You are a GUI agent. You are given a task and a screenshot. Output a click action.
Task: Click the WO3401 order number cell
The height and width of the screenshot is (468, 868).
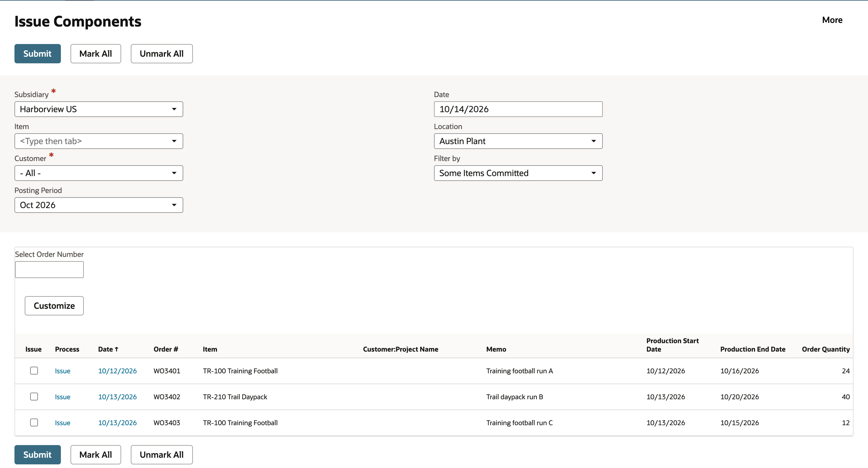click(x=167, y=371)
